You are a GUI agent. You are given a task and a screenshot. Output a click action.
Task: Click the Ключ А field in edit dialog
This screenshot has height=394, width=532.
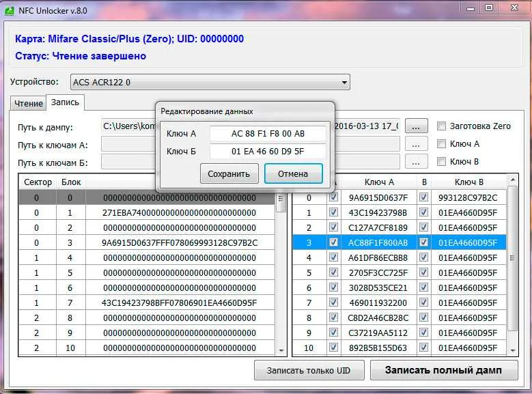268,133
